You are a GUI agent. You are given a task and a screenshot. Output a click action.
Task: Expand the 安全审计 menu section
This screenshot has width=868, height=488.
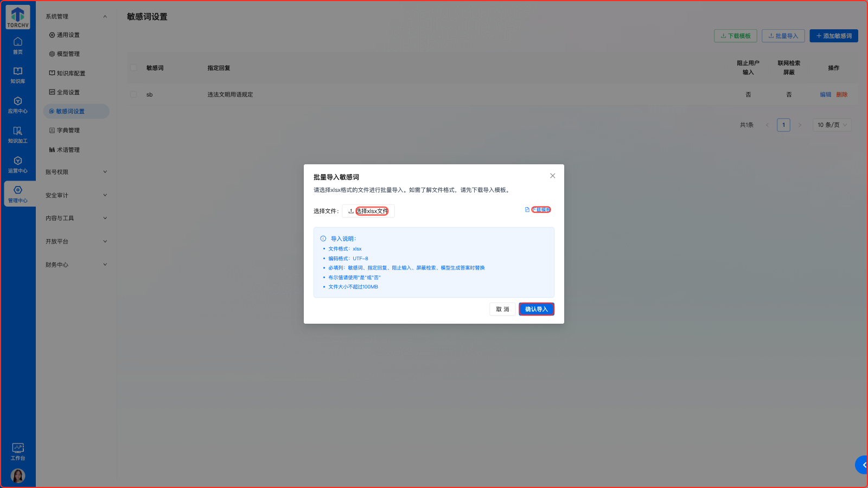point(76,195)
